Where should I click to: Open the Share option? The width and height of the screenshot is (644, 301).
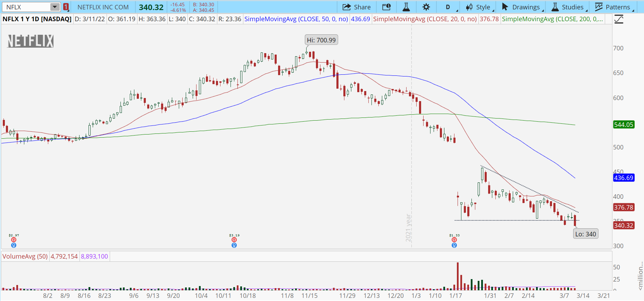[356, 7]
